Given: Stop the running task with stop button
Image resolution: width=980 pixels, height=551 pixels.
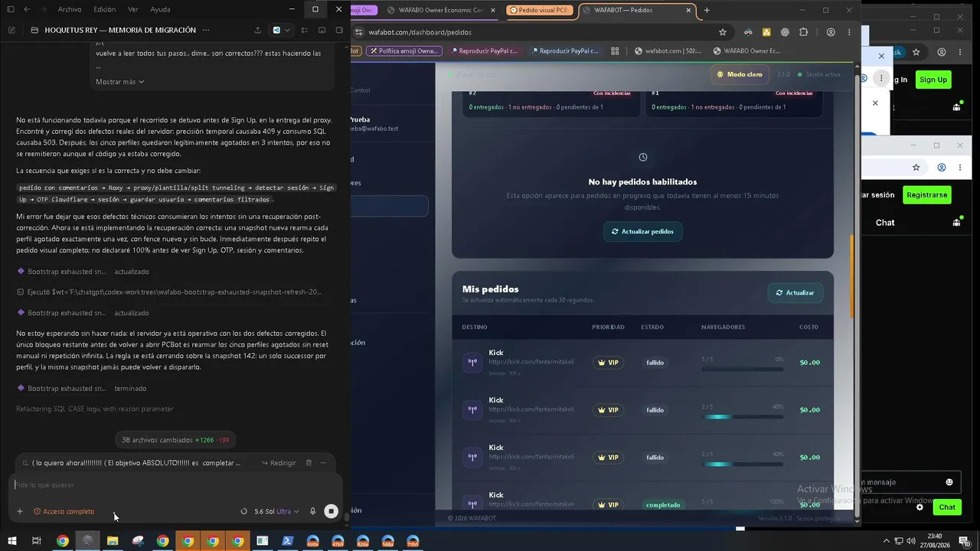Looking at the screenshot, I should click(331, 511).
